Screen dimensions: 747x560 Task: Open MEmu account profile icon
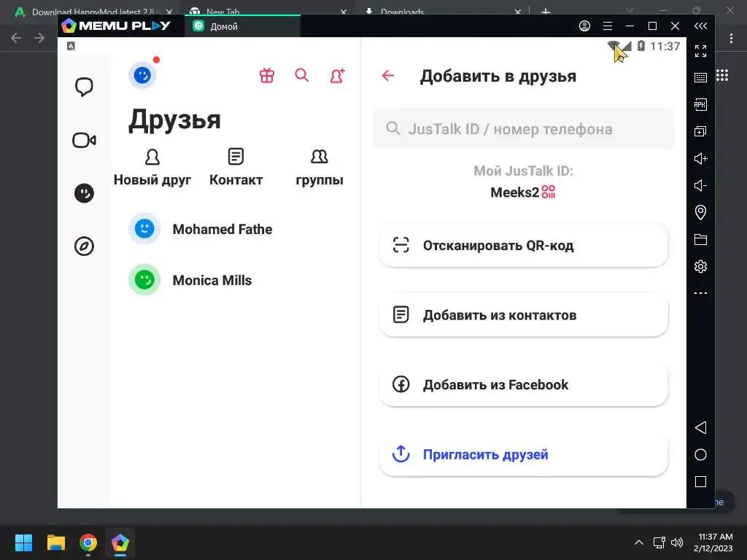click(584, 26)
